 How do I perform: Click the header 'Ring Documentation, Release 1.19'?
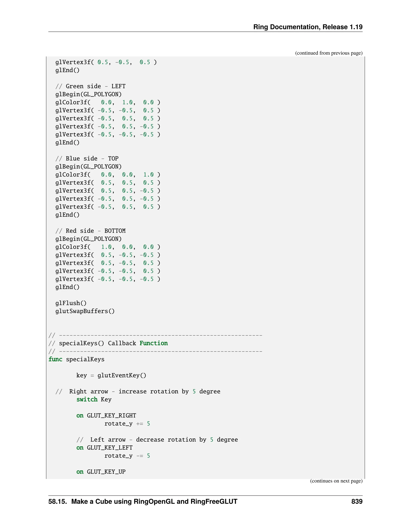tap(308, 27)
